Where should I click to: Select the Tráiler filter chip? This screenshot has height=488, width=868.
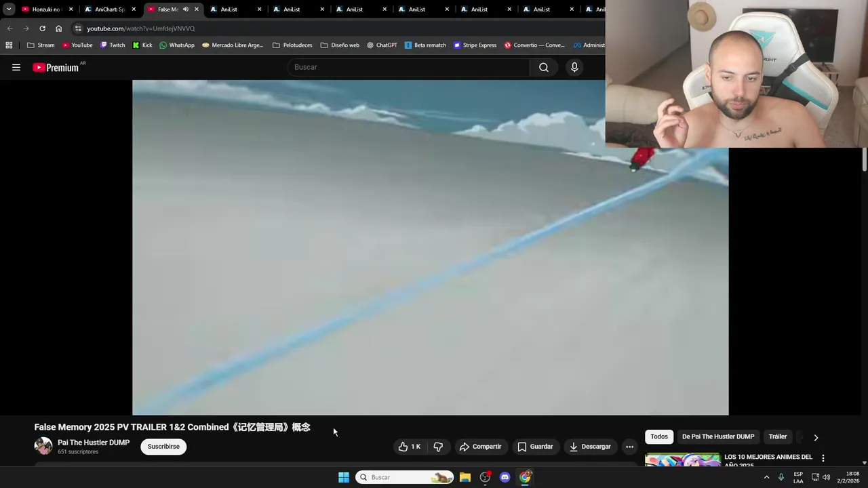click(x=778, y=436)
